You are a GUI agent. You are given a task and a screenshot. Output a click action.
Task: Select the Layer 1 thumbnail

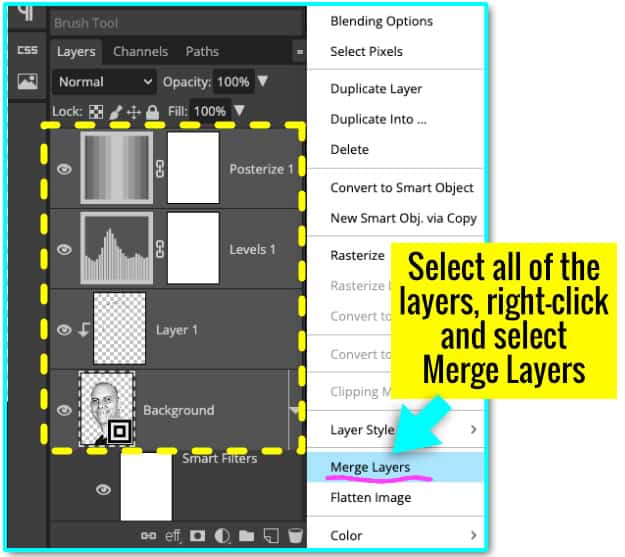tap(120, 329)
